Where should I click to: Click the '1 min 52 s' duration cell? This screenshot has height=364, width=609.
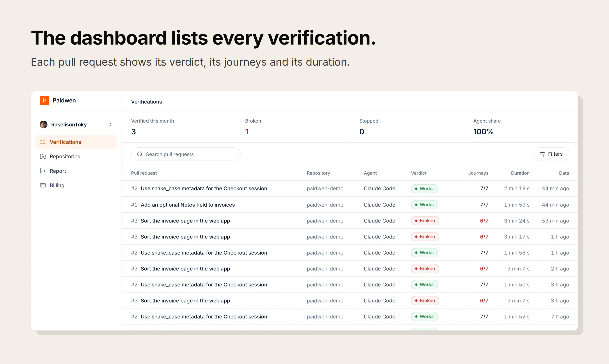(517, 317)
